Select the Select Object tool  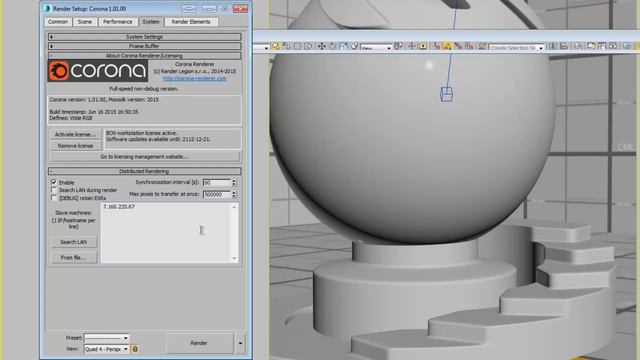[276, 46]
